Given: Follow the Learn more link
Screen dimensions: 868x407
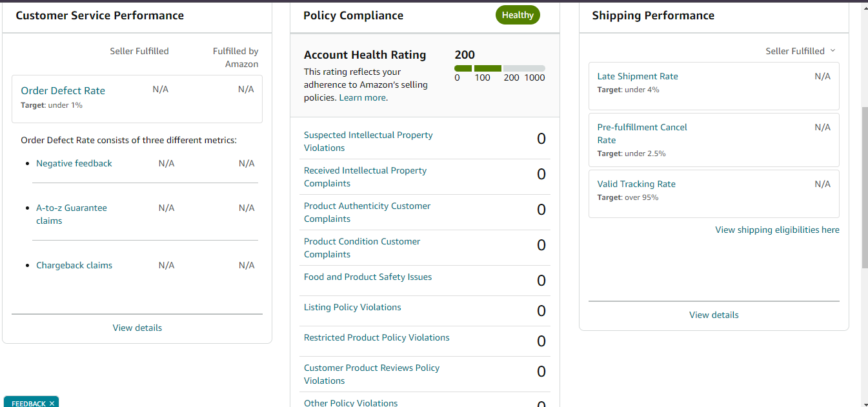Looking at the screenshot, I should [363, 98].
